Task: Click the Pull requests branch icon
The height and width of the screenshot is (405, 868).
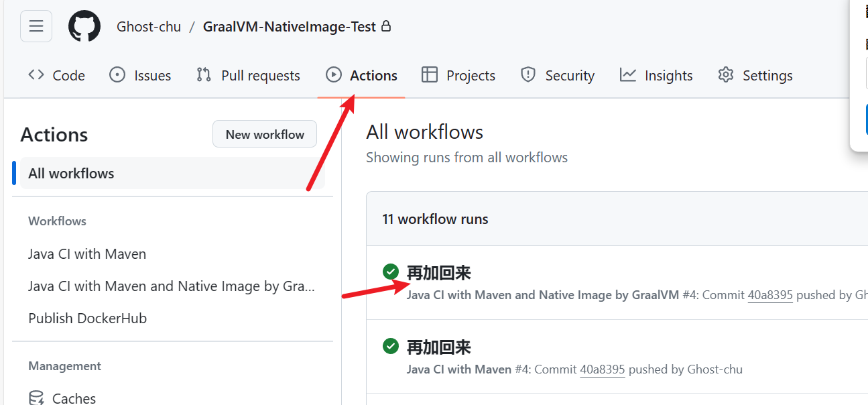Action: click(x=204, y=74)
